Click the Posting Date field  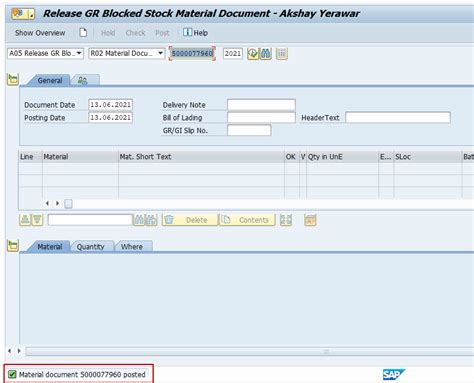coord(111,117)
